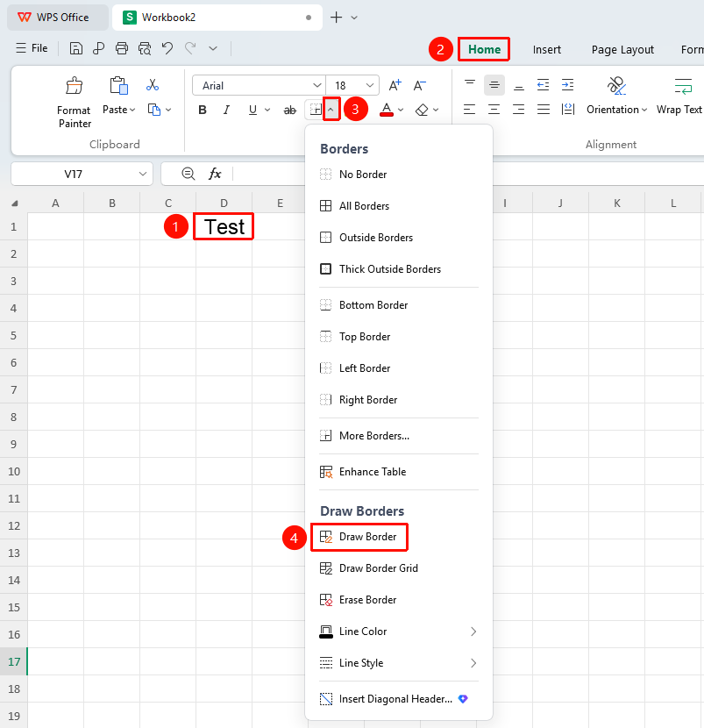The width and height of the screenshot is (704, 728).
Task: Open the Name Box dropdown for V17
Action: [x=143, y=175]
